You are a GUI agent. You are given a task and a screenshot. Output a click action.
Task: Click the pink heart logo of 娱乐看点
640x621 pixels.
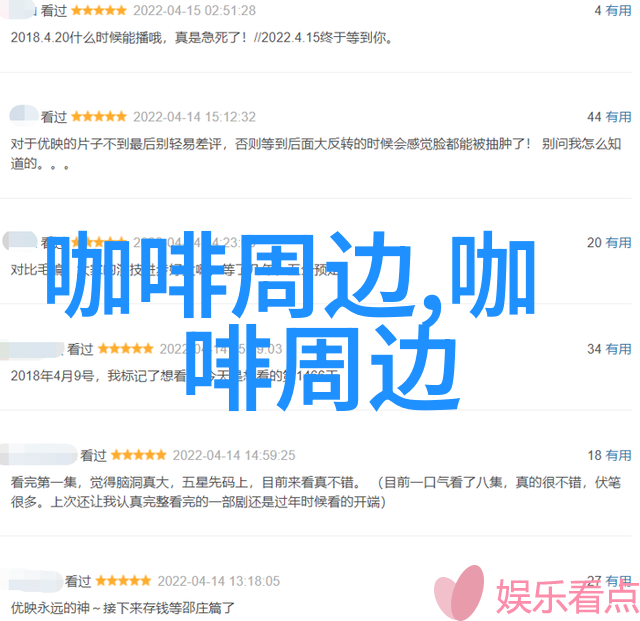[x=459, y=592]
